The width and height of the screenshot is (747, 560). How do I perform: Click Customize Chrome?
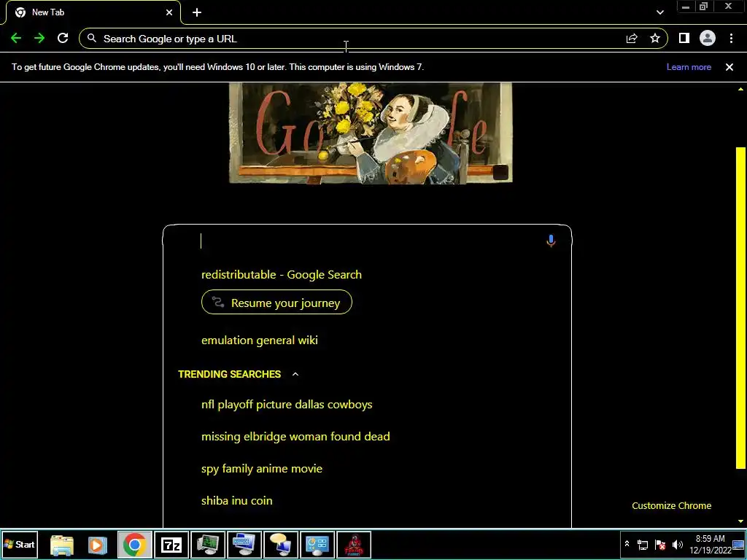(671, 506)
